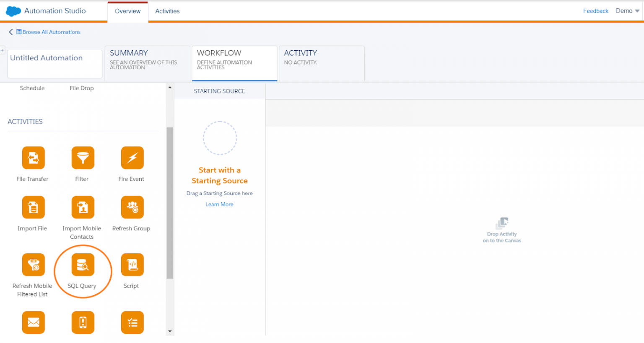Open the Feedback link
Image resolution: width=644 pixels, height=343 pixels.
(x=595, y=11)
